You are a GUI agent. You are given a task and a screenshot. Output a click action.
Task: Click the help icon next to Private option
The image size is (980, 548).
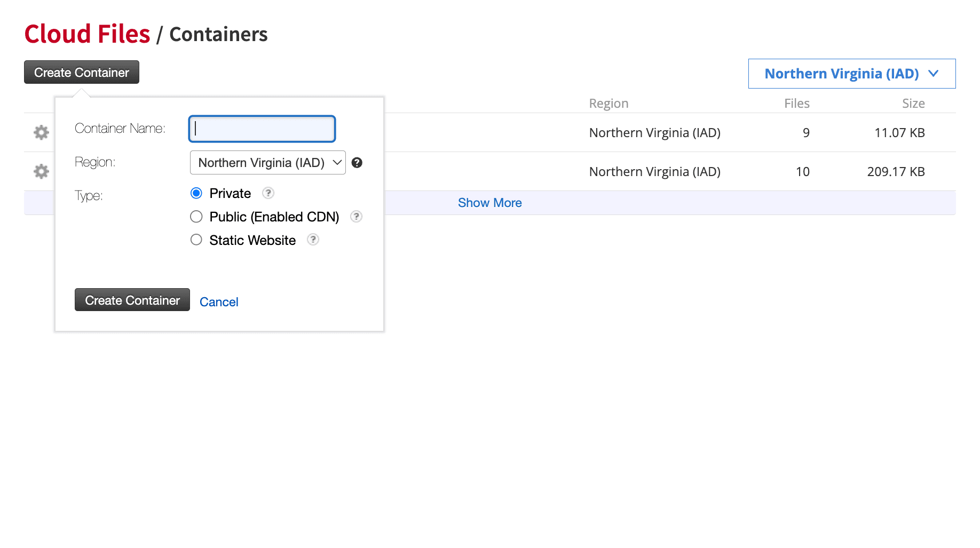point(267,193)
